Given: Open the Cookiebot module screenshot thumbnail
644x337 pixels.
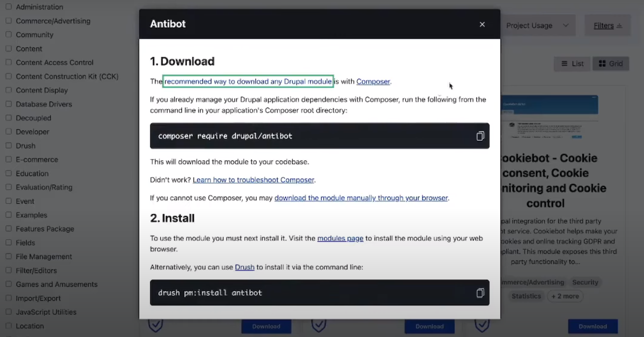Looking at the screenshot, I should click(550, 117).
